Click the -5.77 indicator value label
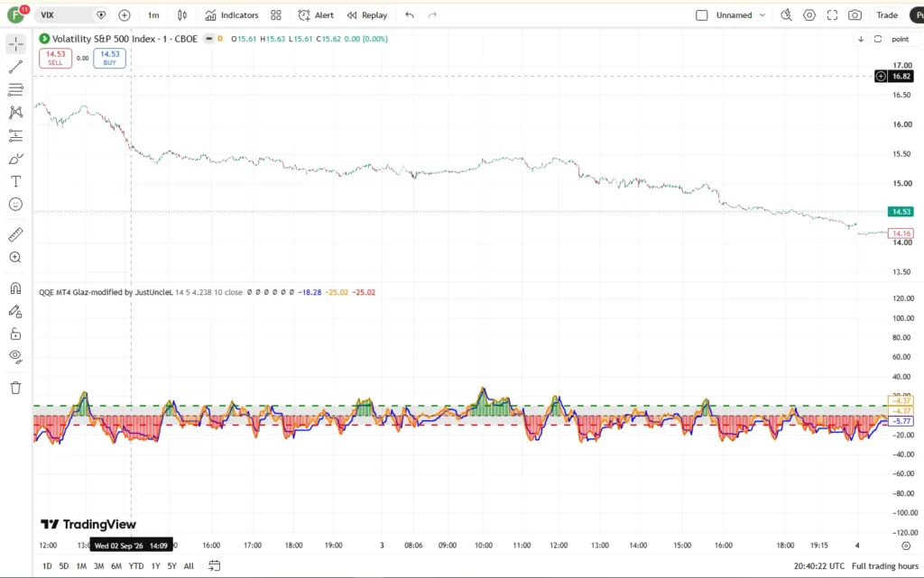Screen dimensions: 924x578 click(901, 421)
